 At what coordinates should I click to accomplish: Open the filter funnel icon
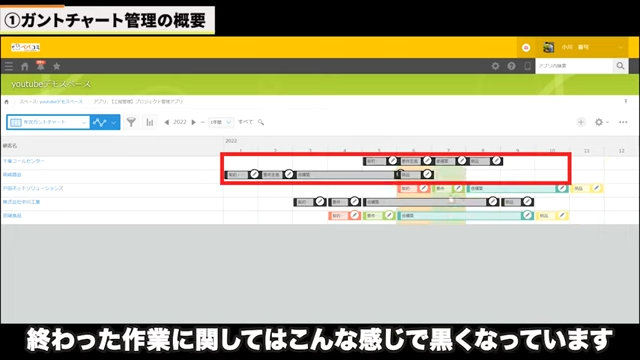coord(131,122)
